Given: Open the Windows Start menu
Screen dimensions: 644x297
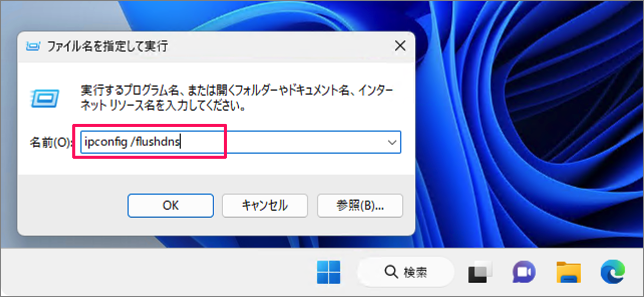Looking at the screenshot, I should tap(329, 272).
